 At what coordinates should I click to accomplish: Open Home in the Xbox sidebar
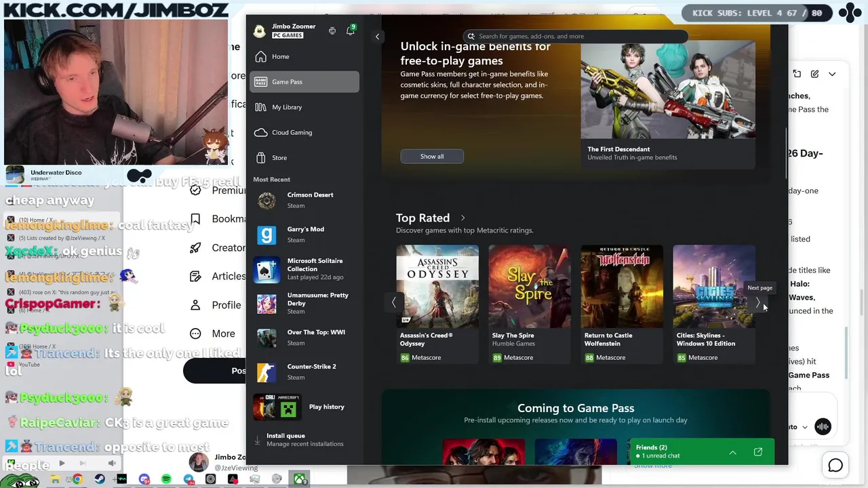tap(304, 56)
